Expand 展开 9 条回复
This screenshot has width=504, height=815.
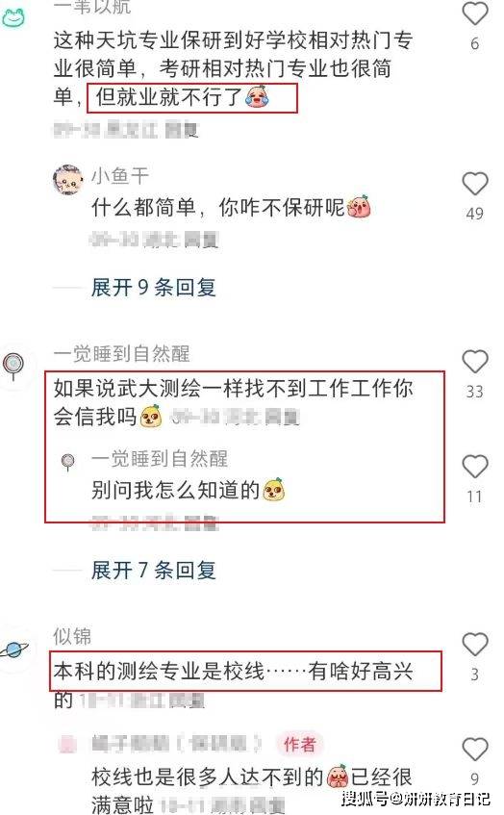tap(153, 287)
